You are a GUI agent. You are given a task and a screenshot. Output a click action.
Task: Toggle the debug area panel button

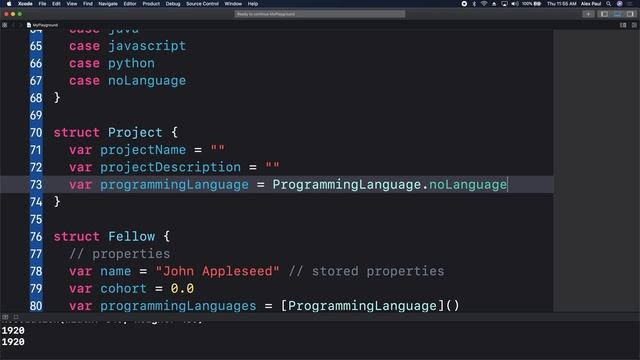pyautogui.click(x=617, y=14)
